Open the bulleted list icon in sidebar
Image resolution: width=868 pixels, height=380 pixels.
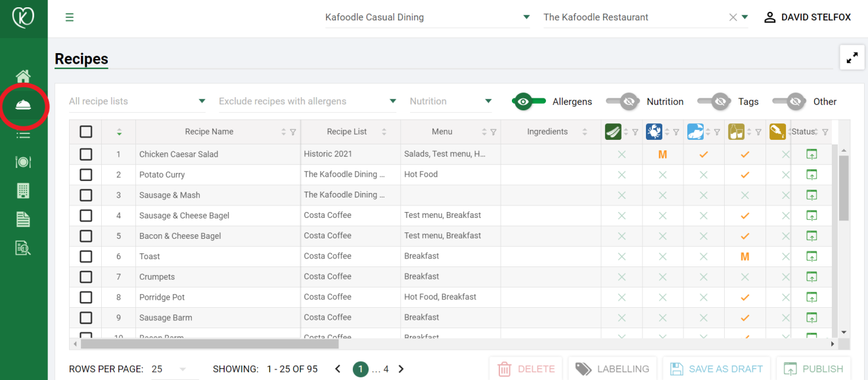tap(24, 135)
